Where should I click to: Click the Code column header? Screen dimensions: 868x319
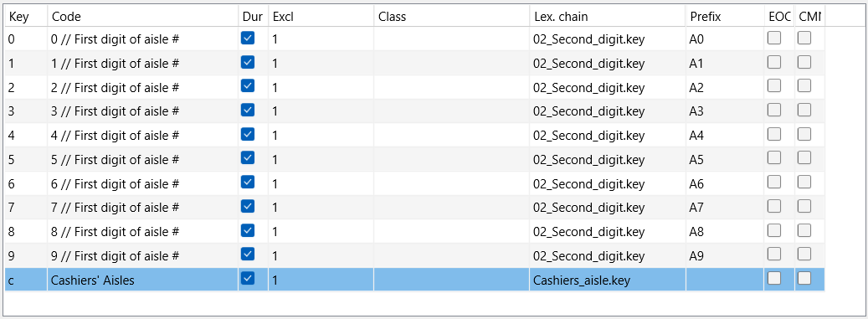[x=143, y=17]
